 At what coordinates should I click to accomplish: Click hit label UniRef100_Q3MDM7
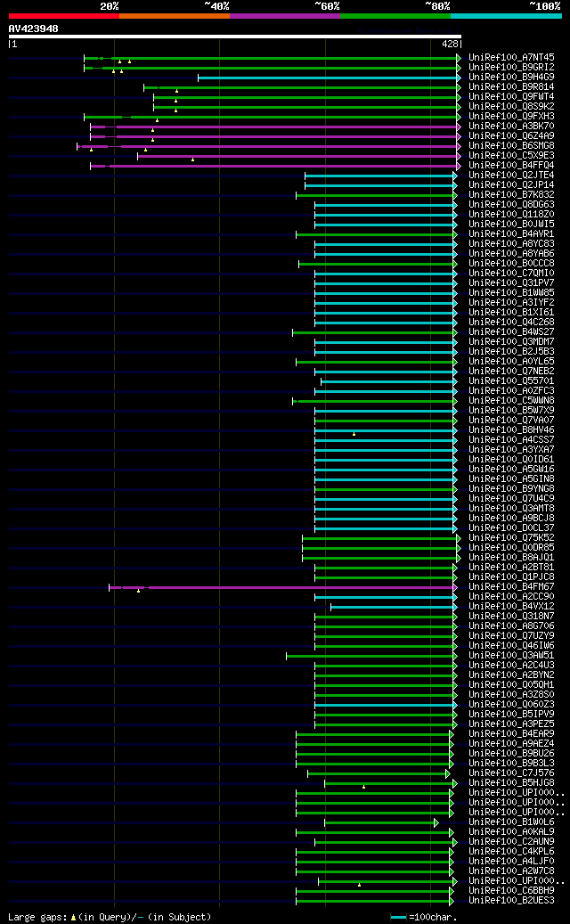(x=511, y=342)
